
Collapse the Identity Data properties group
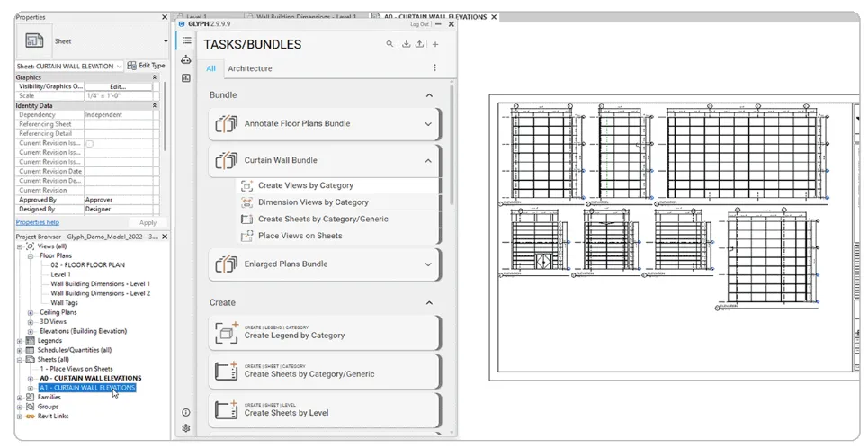pyautogui.click(x=155, y=105)
